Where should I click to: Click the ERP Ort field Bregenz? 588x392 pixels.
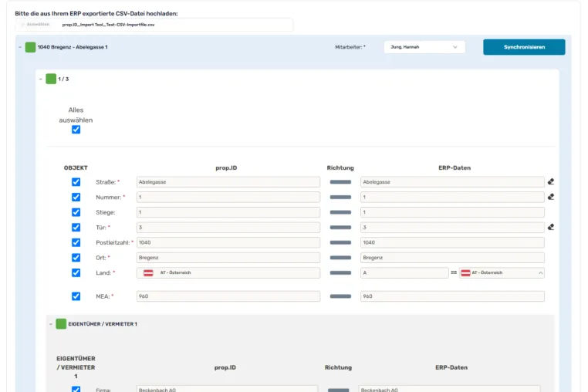pyautogui.click(x=452, y=258)
